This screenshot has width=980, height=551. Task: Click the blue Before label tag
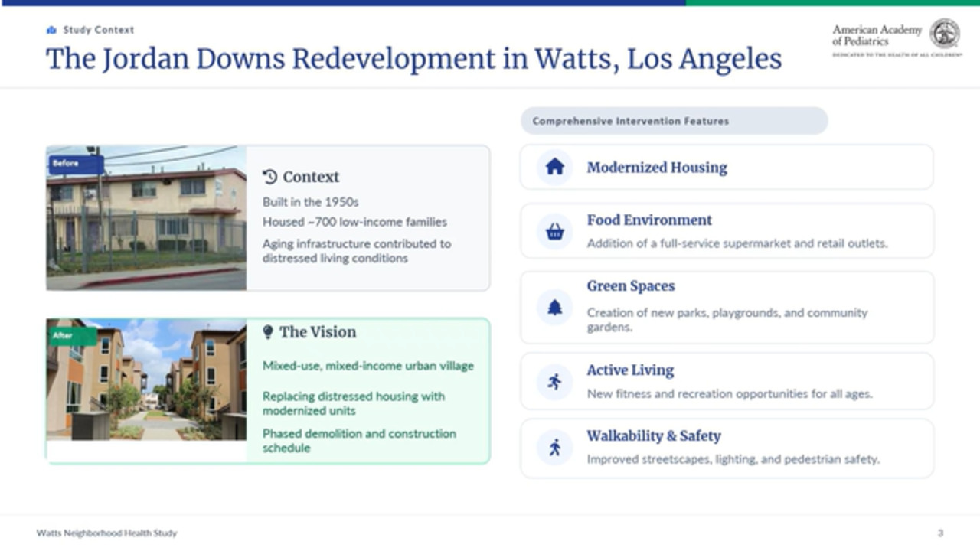76,164
